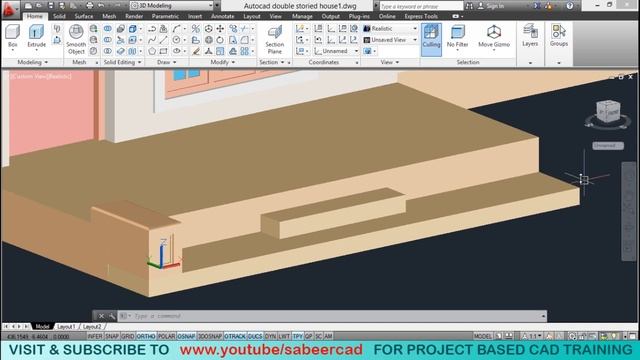Viewport: 640px width, 360px height.
Task: Select the Line draw tool
Action: point(163,40)
